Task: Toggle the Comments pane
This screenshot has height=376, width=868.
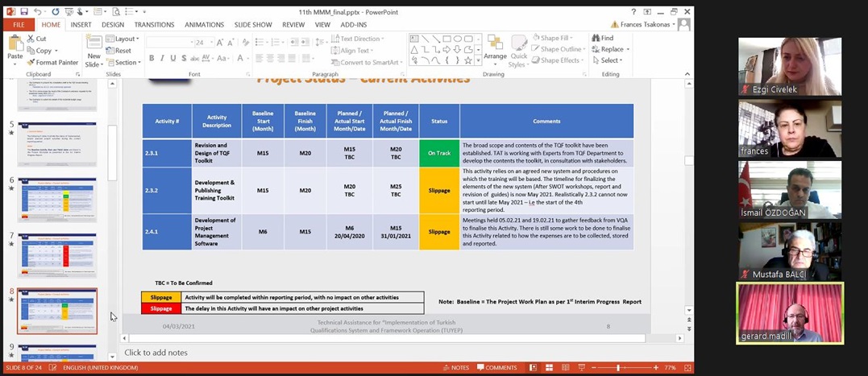Action: click(497, 368)
